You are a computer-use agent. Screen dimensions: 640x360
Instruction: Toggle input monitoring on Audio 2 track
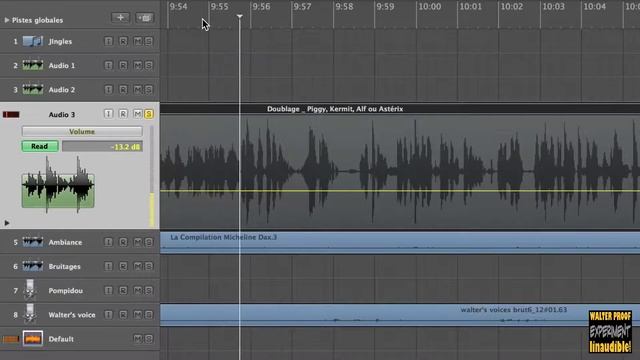point(109,89)
